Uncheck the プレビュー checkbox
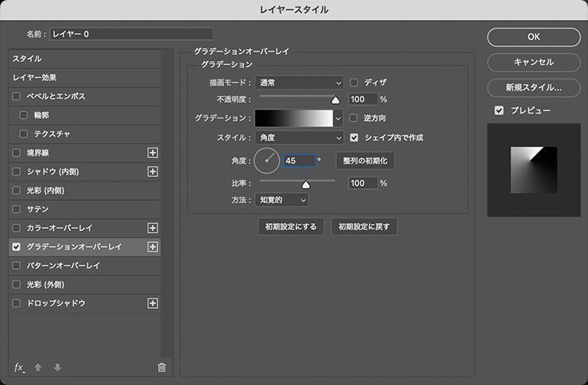588x385 pixels. click(499, 110)
